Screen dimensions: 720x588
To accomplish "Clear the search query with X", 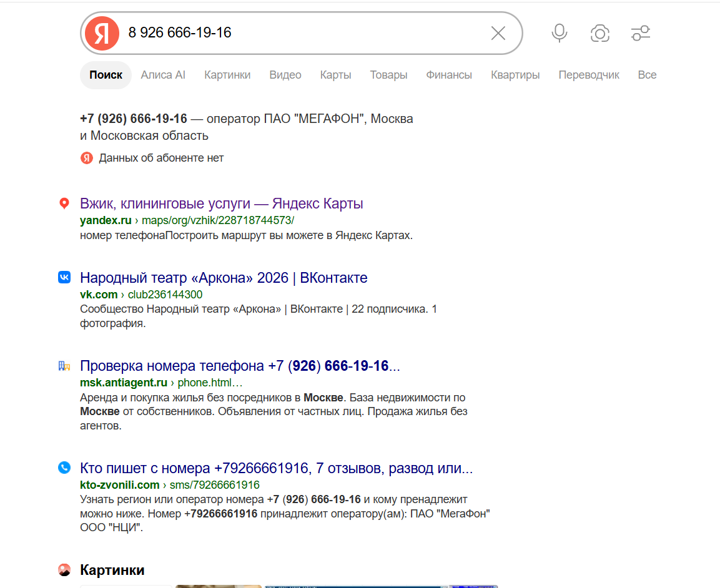I will [498, 33].
